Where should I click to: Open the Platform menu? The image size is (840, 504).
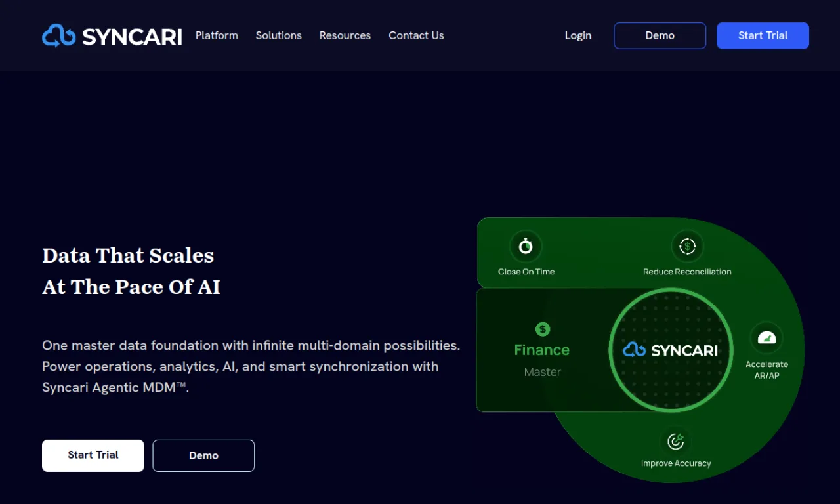pos(217,35)
